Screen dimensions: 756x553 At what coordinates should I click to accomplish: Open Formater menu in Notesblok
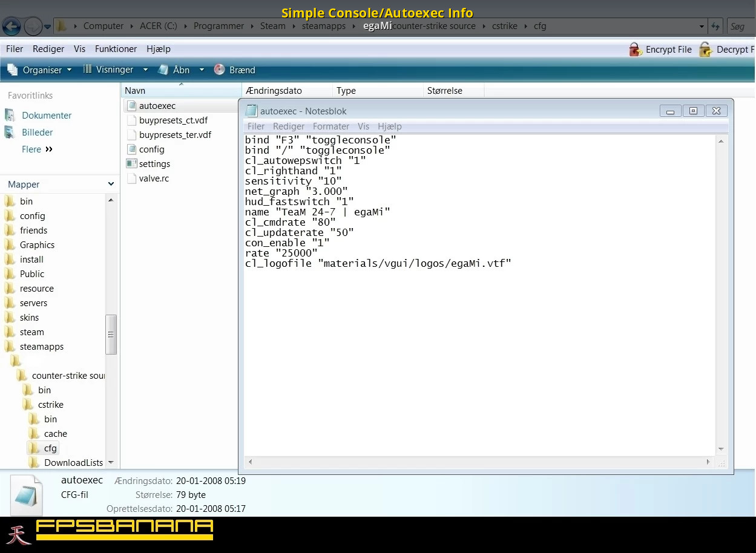tap(330, 126)
